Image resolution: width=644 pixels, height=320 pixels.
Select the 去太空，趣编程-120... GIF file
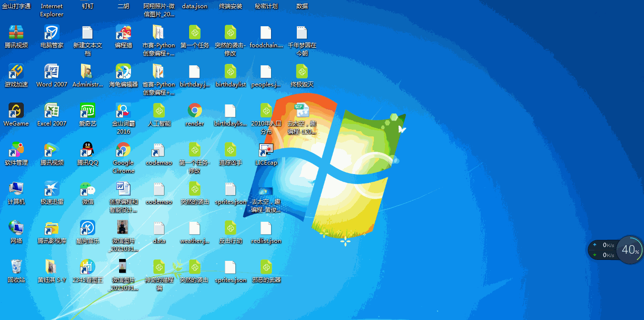(x=302, y=111)
